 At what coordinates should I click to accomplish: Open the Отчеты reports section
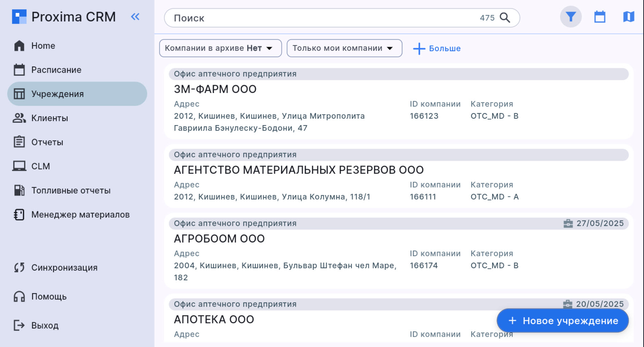47,142
